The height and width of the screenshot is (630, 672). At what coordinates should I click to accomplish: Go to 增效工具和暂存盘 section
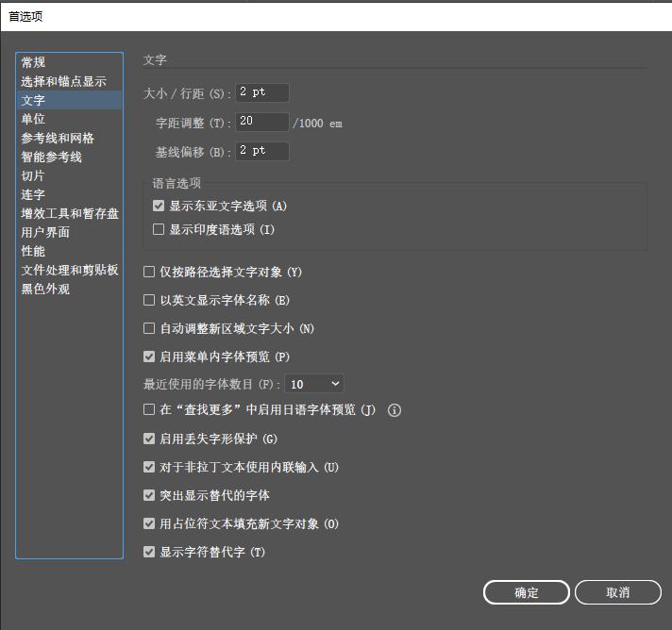point(70,213)
